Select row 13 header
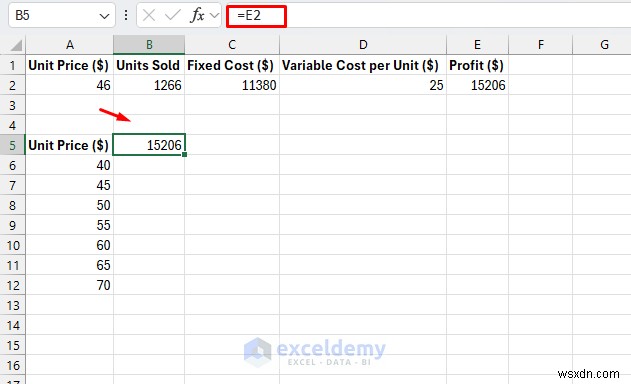 [12, 305]
